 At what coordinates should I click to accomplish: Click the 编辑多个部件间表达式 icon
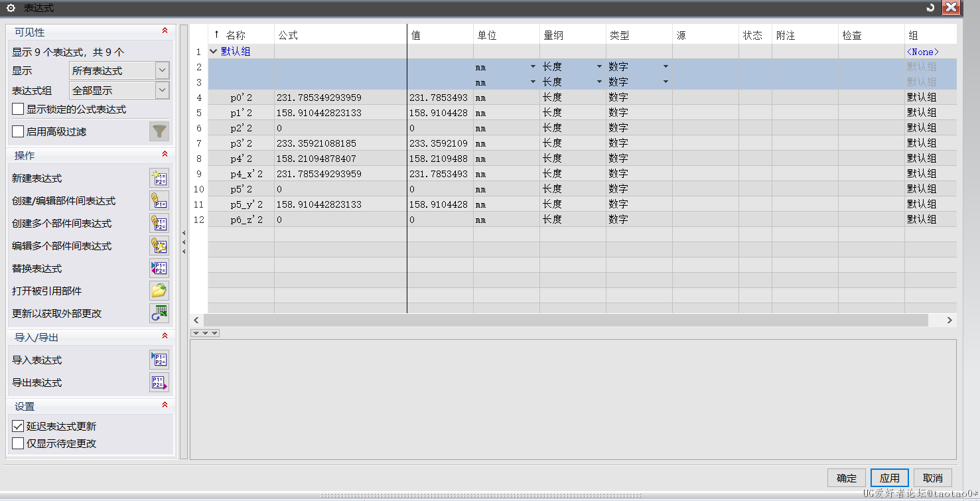point(159,246)
